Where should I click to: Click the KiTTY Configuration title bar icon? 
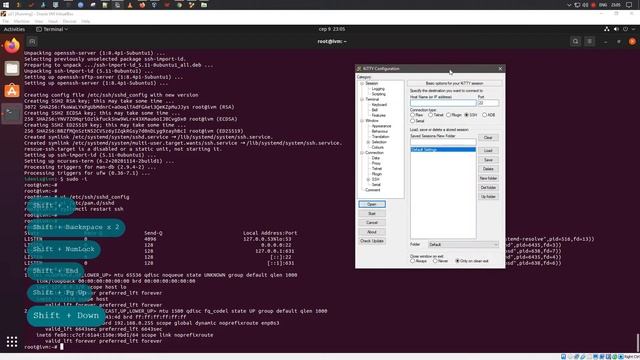tap(359, 69)
